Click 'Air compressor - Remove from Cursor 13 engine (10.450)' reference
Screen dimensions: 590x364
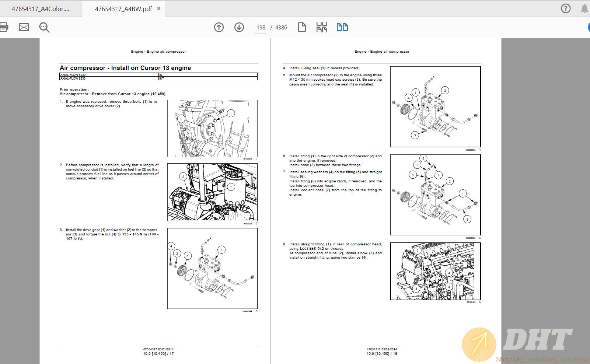[x=112, y=94]
